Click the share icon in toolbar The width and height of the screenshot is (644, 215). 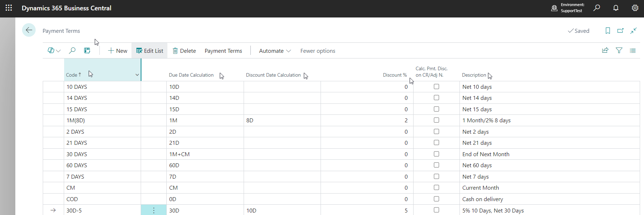605,51
